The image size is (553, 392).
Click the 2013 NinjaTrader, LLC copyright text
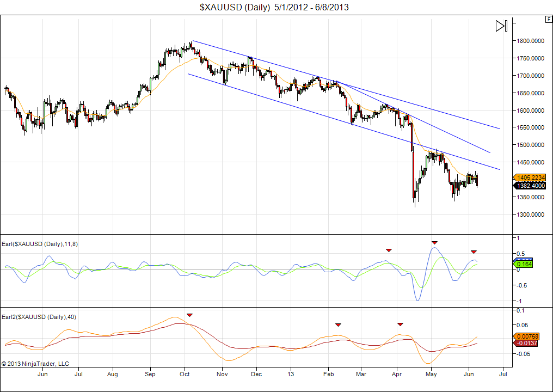35,364
